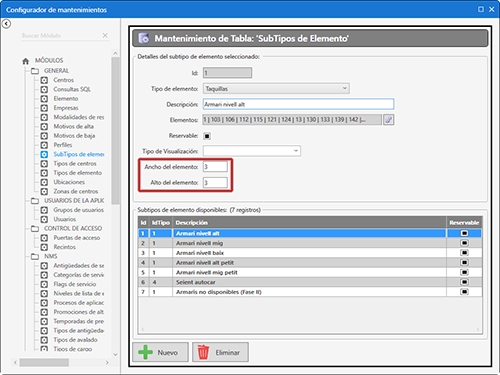Click the Consultas SQL module icon
The height and width of the screenshot is (375, 500).
(x=44, y=89)
